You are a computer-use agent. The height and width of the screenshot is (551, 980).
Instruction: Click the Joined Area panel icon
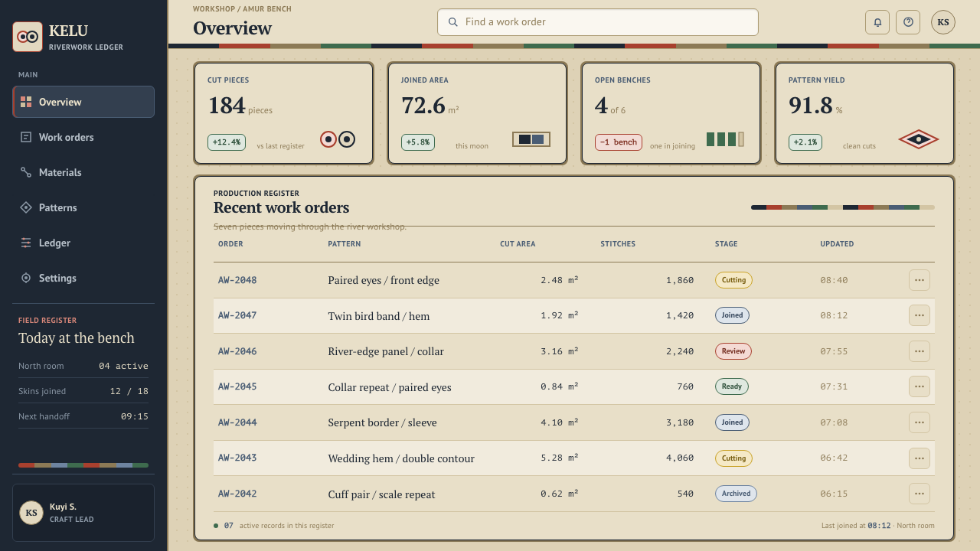[x=531, y=139]
